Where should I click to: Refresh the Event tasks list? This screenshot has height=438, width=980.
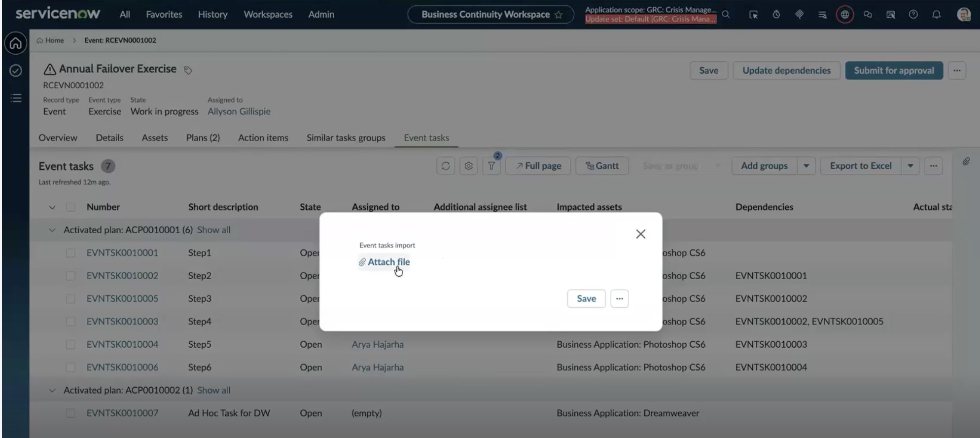[x=446, y=166]
